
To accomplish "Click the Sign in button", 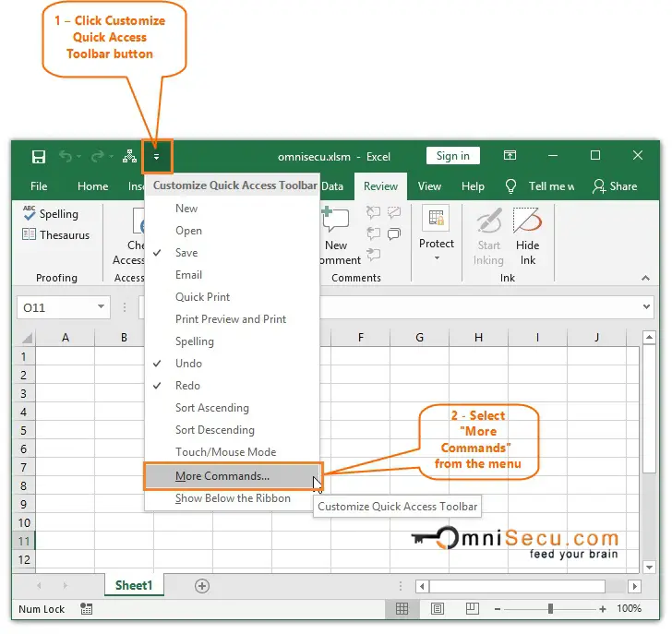I will (x=453, y=156).
